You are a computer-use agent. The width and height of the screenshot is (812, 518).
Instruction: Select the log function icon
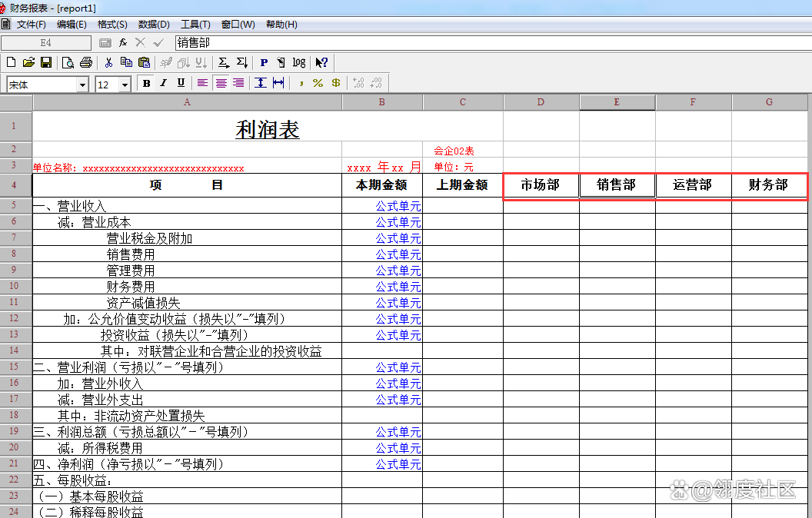298,62
